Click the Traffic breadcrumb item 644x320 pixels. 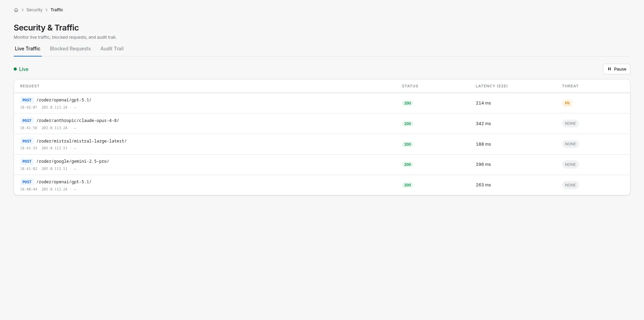(57, 10)
